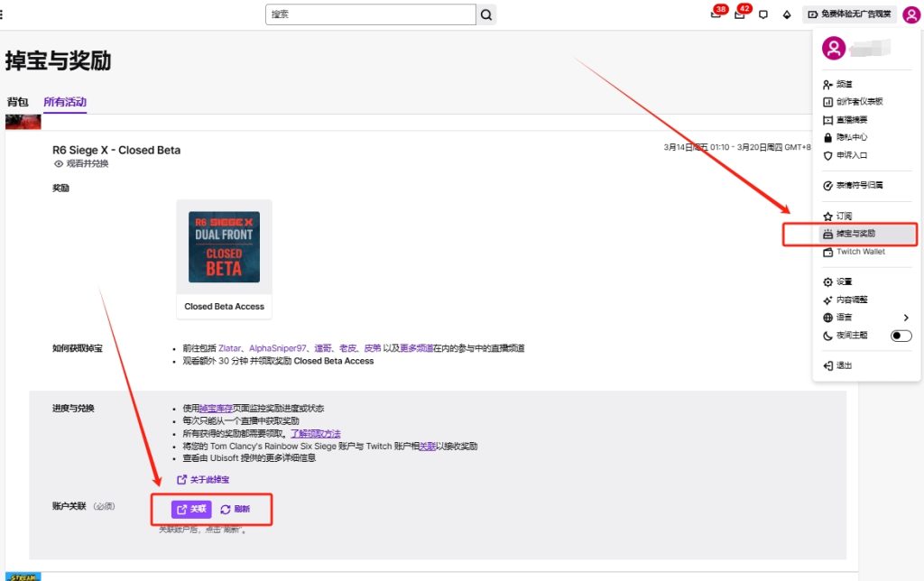This screenshot has height=581, width=924.
Task: Click the 更多频道 link
Action: click(417, 348)
